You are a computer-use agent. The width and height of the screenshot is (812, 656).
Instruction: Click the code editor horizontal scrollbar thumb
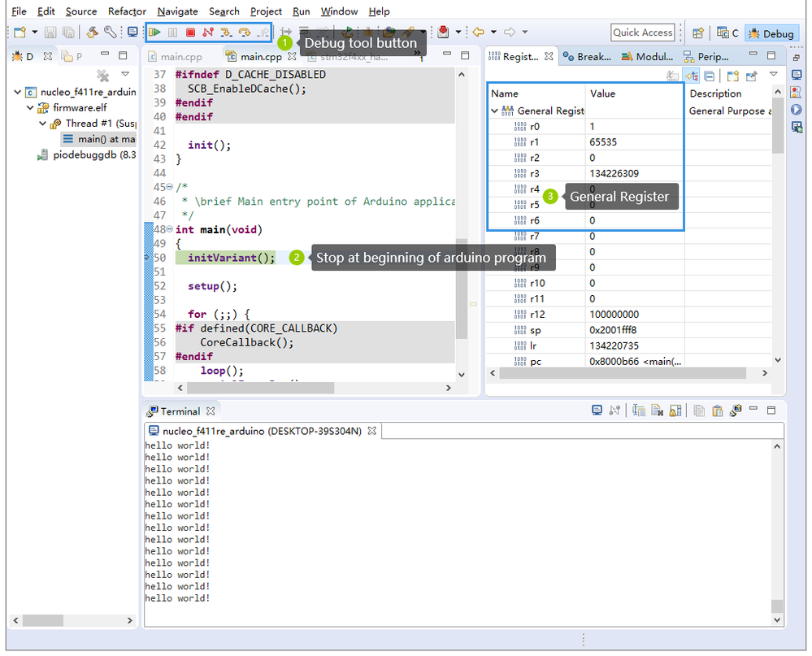pos(260,387)
